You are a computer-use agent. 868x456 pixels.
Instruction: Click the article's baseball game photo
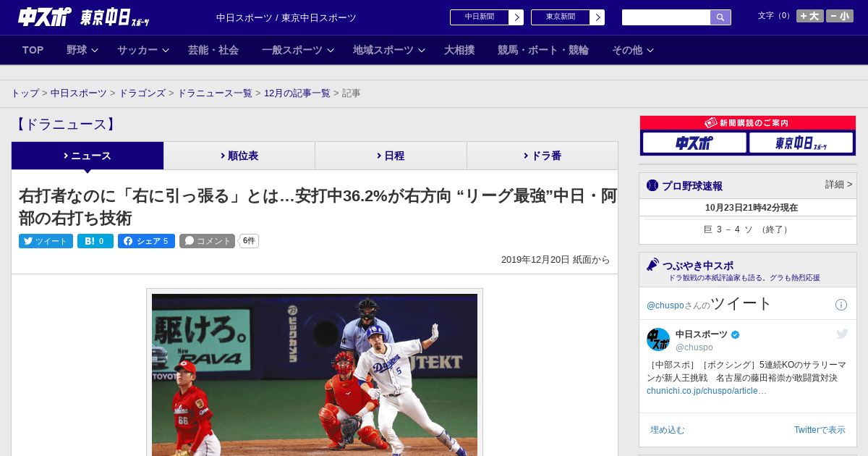pyautogui.click(x=315, y=374)
